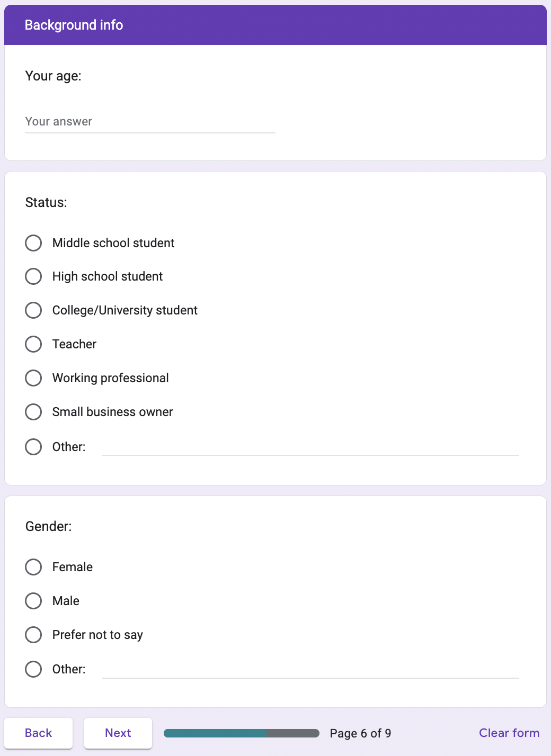Click the Gender Other text field
This screenshot has width=551, height=756.
pos(310,669)
